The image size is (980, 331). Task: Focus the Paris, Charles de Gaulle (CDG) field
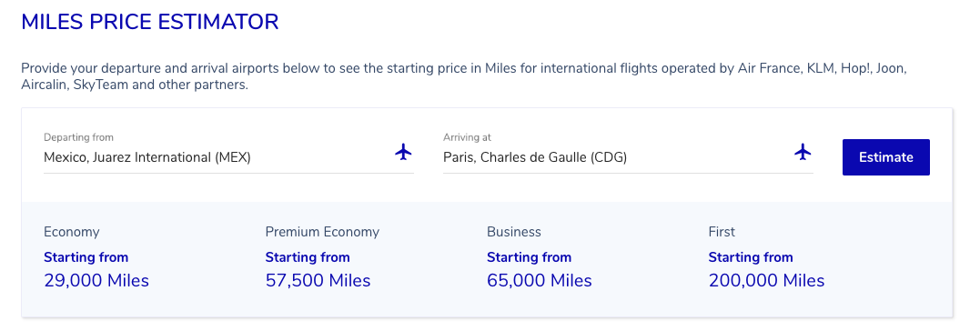[x=628, y=157]
